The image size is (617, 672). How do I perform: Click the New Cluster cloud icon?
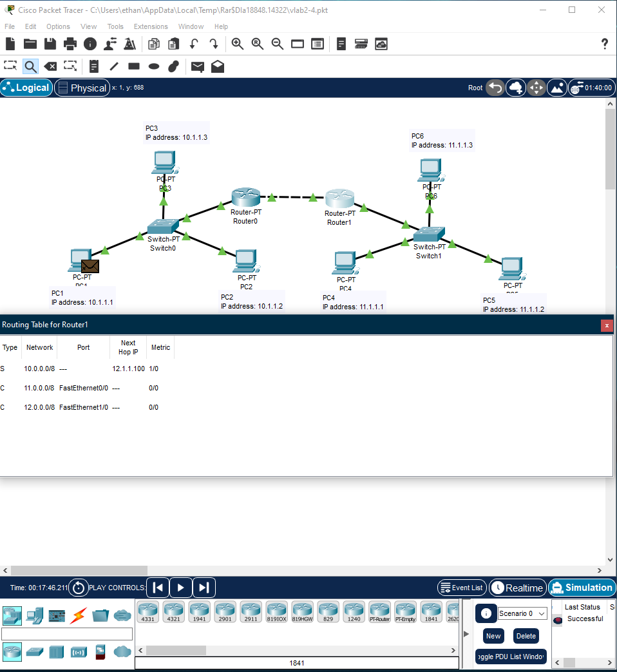coord(516,88)
